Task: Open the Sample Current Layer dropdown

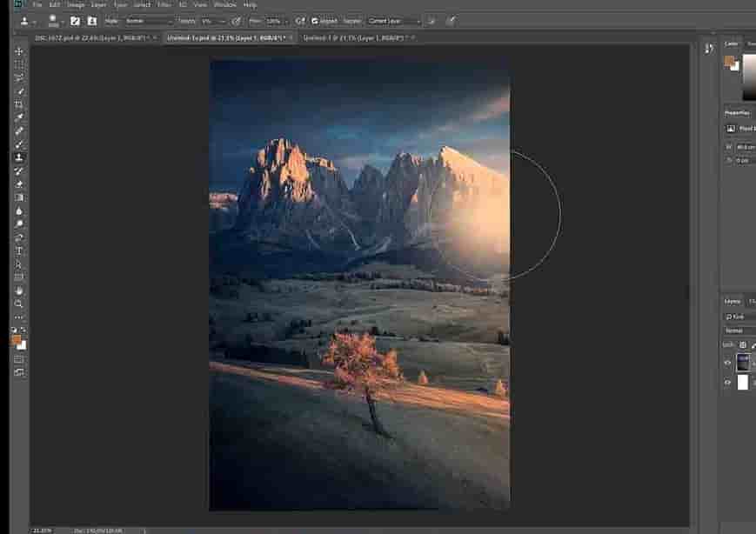Action: click(393, 20)
